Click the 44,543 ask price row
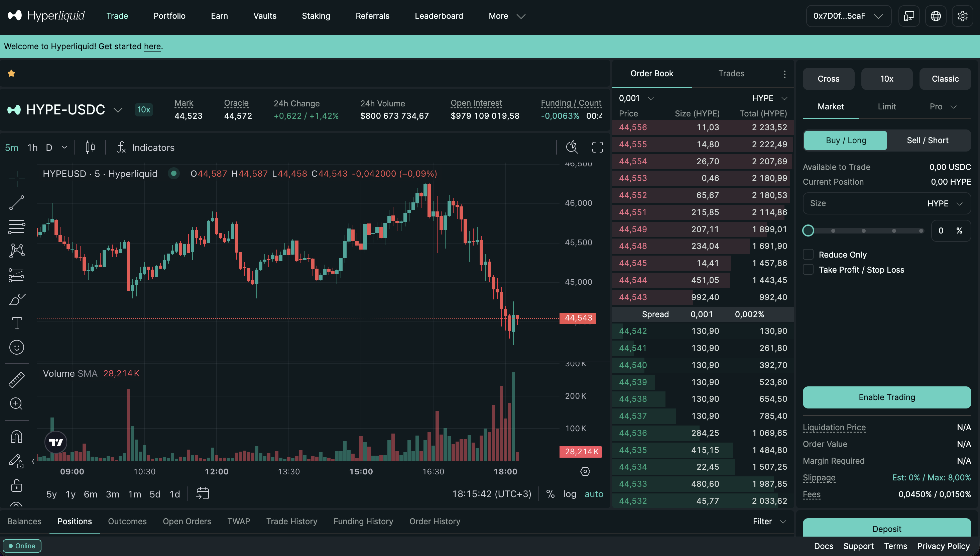The height and width of the screenshot is (556, 980). point(703,297)
